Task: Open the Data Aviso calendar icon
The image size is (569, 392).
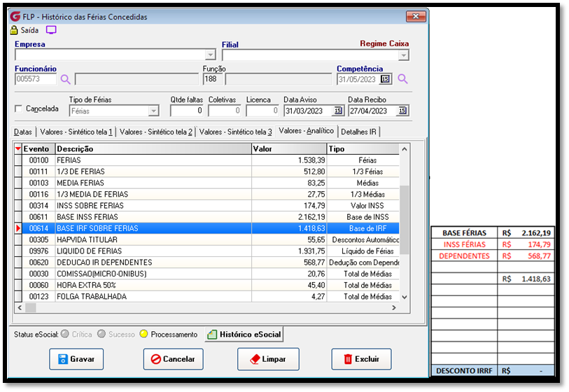Action: point(338,111)
